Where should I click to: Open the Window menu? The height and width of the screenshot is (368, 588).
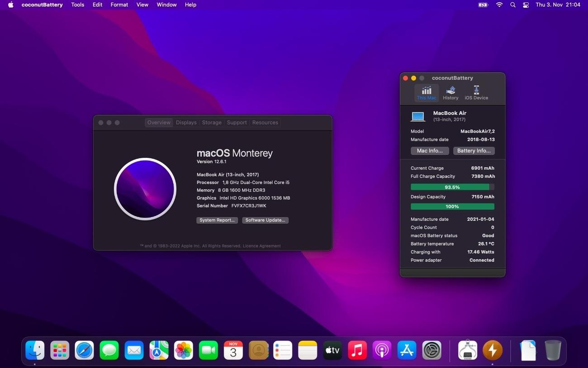[166, 5]
